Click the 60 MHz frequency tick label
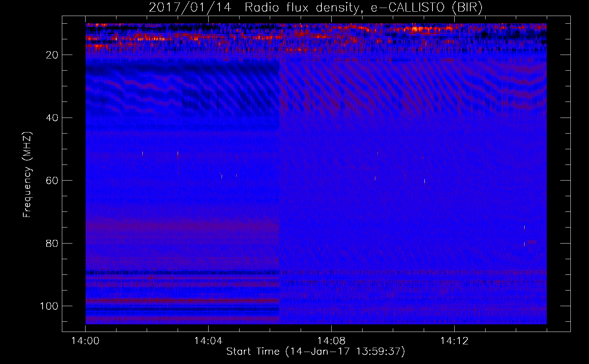 (x=52, y=181)
